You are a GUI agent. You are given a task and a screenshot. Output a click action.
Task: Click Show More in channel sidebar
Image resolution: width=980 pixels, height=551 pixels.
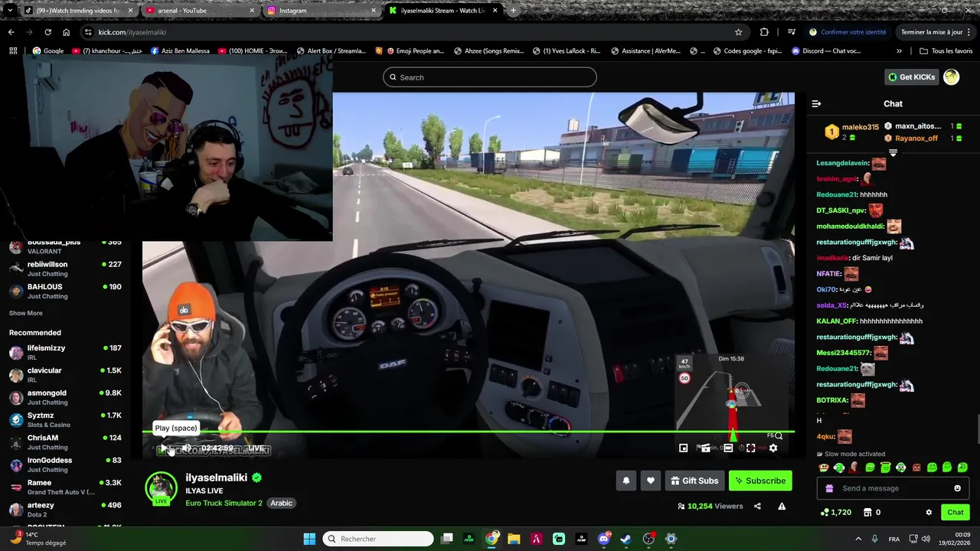click(25, 313)
